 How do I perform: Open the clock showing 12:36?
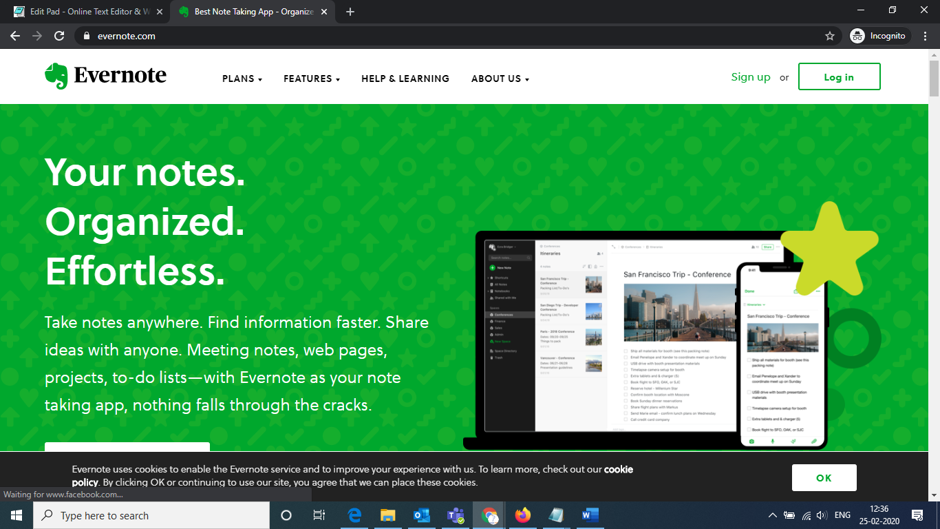tap(879, 515)
